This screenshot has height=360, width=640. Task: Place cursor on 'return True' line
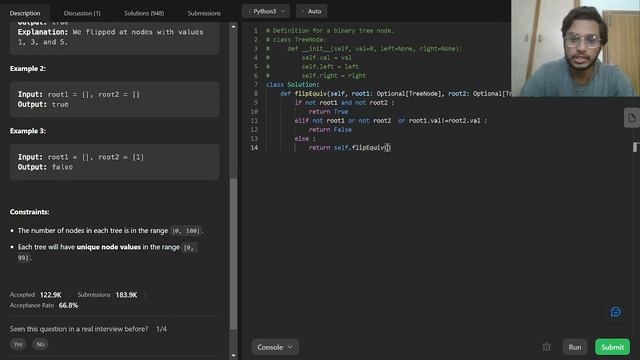point(328,111)
